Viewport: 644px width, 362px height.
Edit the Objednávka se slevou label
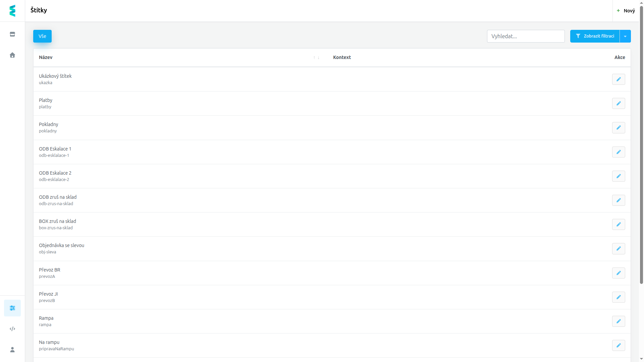[x=619, y=249]
